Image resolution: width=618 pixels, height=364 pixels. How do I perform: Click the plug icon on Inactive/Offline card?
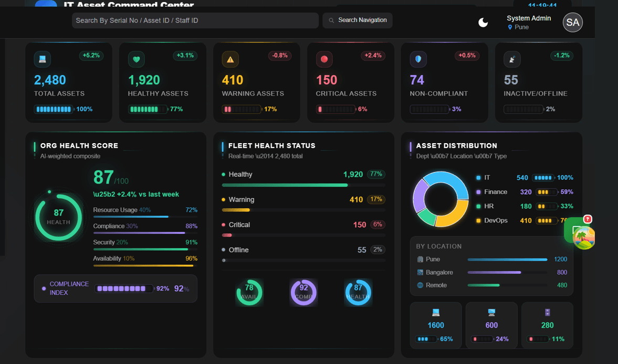[x=512, y=59]
